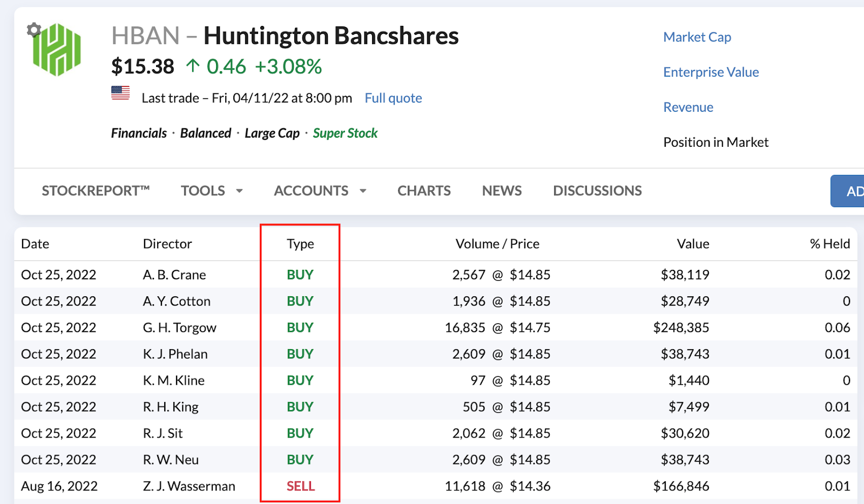Open the Full quote link
The image size is (864, 504).
tap(393, 98)
